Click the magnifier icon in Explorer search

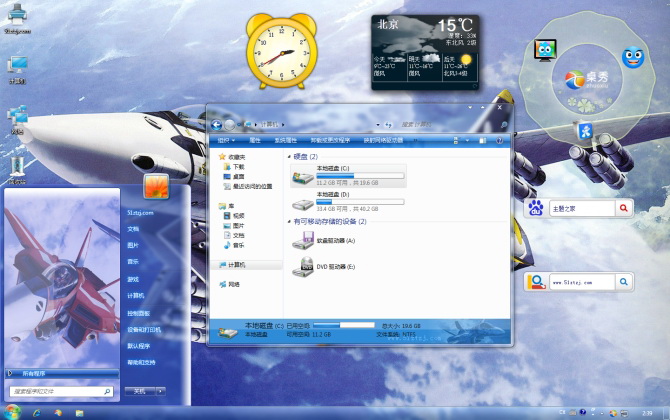[x=504, y=125]
